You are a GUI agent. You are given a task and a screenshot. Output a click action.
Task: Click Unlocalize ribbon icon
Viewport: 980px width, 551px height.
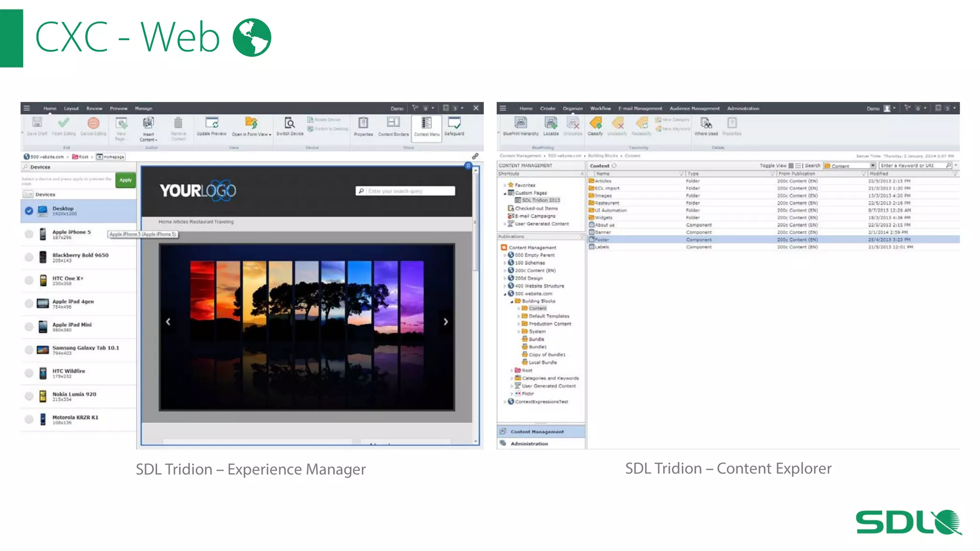573,123
